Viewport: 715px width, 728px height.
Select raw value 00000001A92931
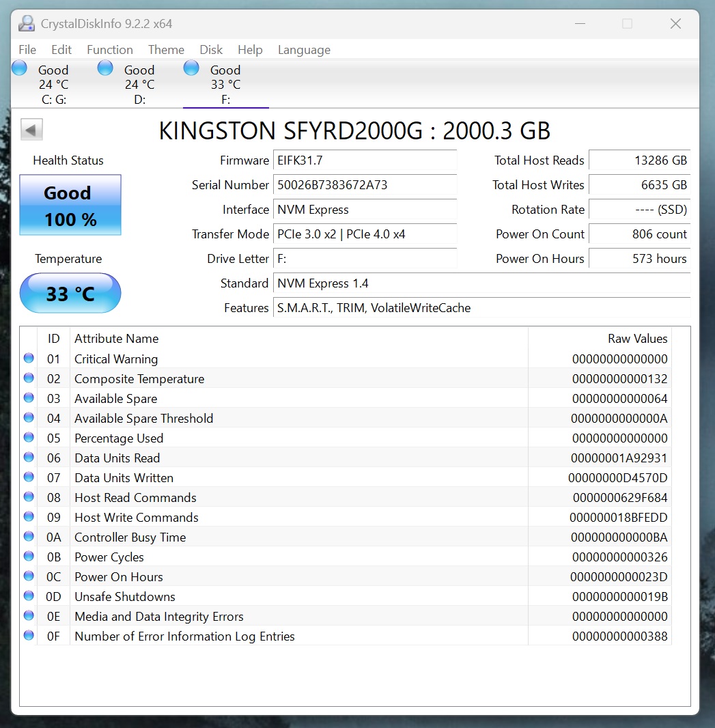(x=619, y=458)
